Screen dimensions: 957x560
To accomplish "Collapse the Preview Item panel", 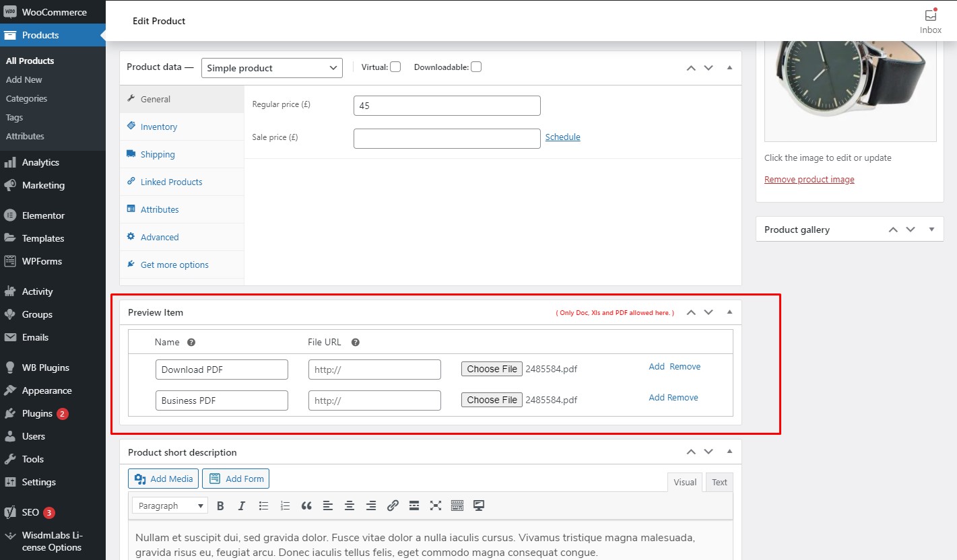I will pyautogui.click(x=729, y=312).
